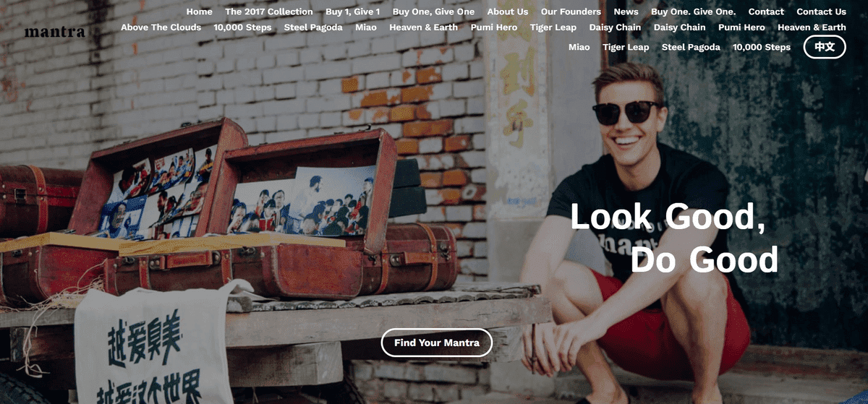This screenshot has height=404, width=868.
Task: Open Our Founders page
Action: [x=571, y=12]
